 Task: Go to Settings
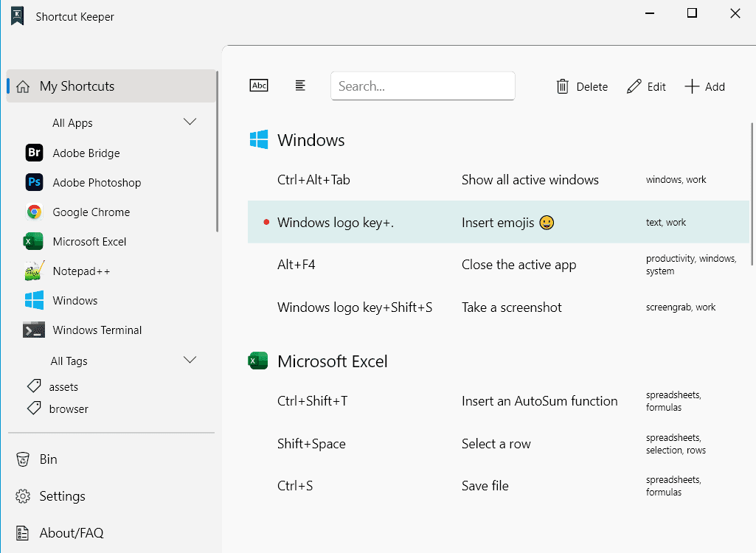coord(60,495)
